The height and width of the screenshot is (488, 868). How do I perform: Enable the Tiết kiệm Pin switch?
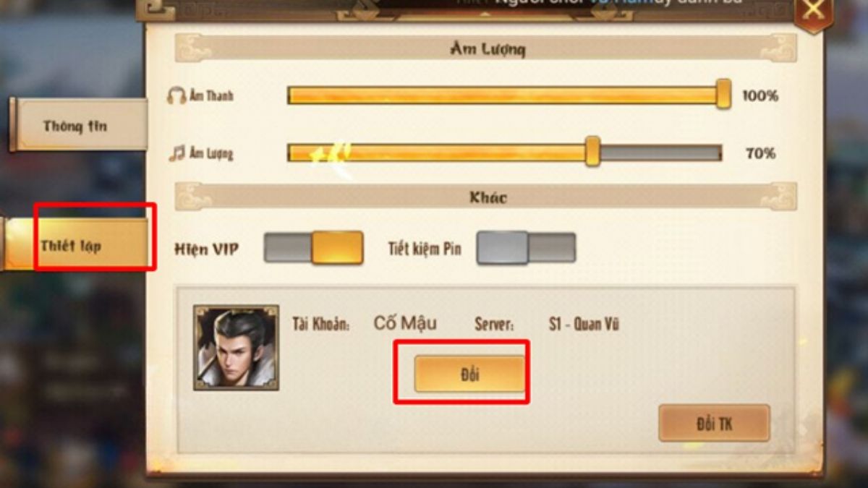(526, 248)
